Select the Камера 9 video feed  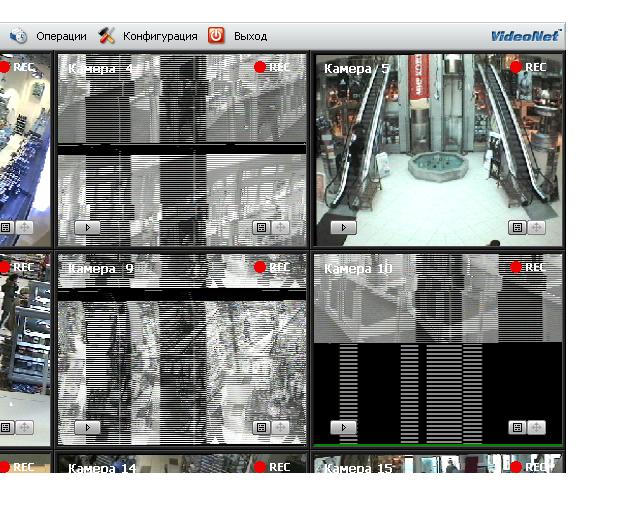182,349
